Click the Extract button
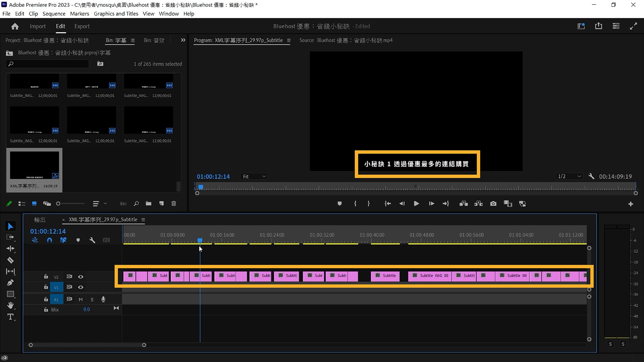 pos(478,203)
